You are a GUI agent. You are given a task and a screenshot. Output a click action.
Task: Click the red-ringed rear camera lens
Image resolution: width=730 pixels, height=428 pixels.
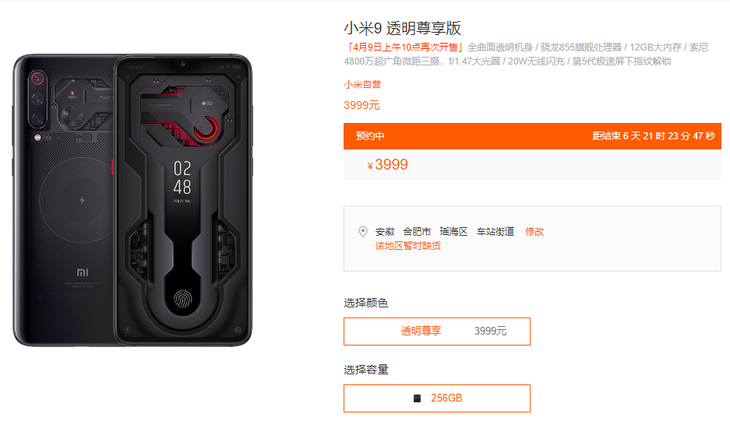click(38, 79)
